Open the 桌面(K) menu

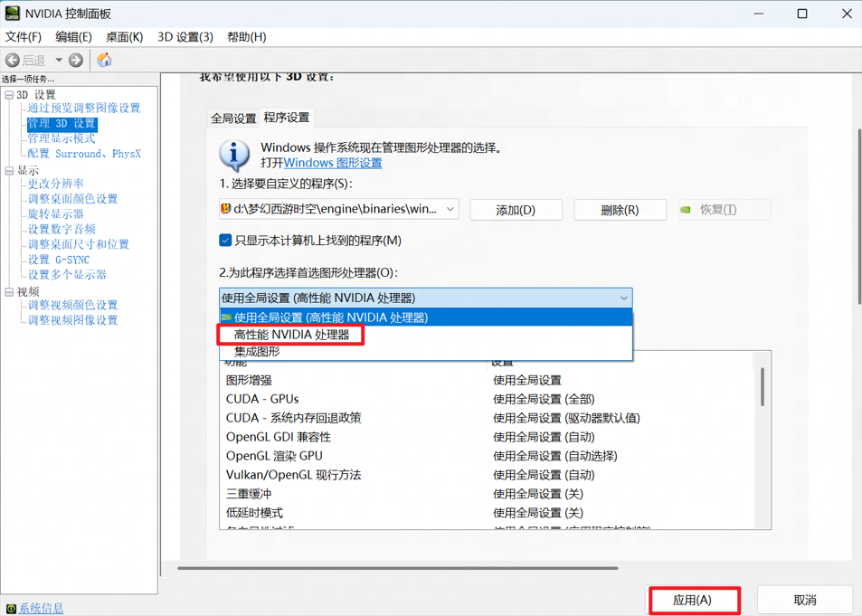click(124, 37)
